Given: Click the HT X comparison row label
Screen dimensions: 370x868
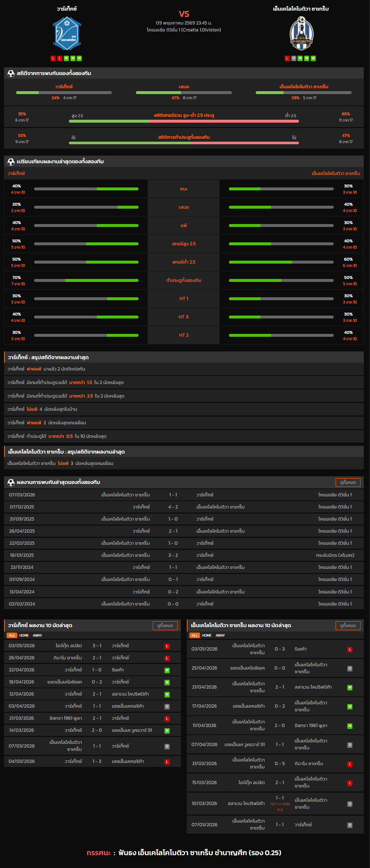Looking at the screenshot, I should pos(184,317).
